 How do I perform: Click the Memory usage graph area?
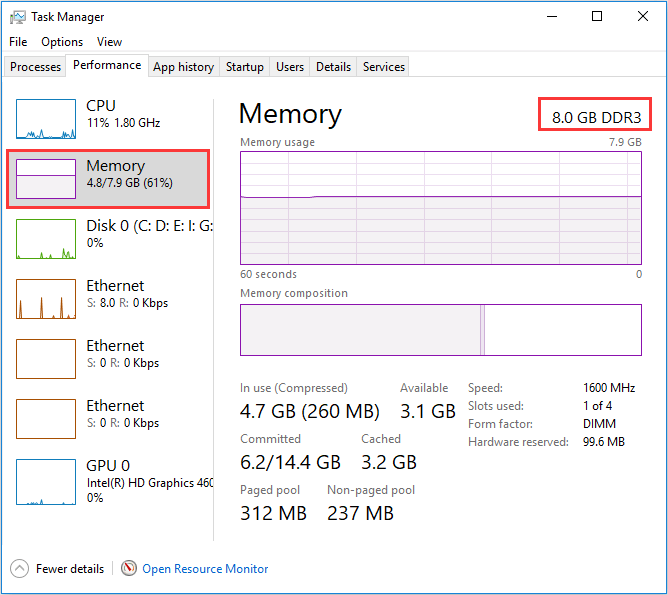(x=440, y=208)
